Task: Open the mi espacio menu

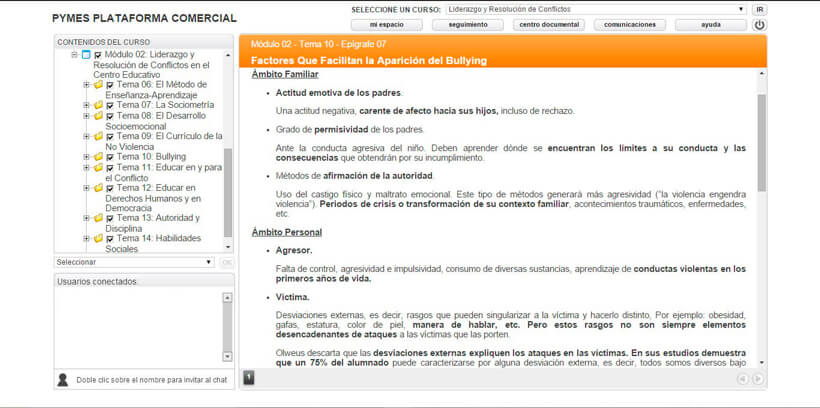Action: (x=386, y=25)
